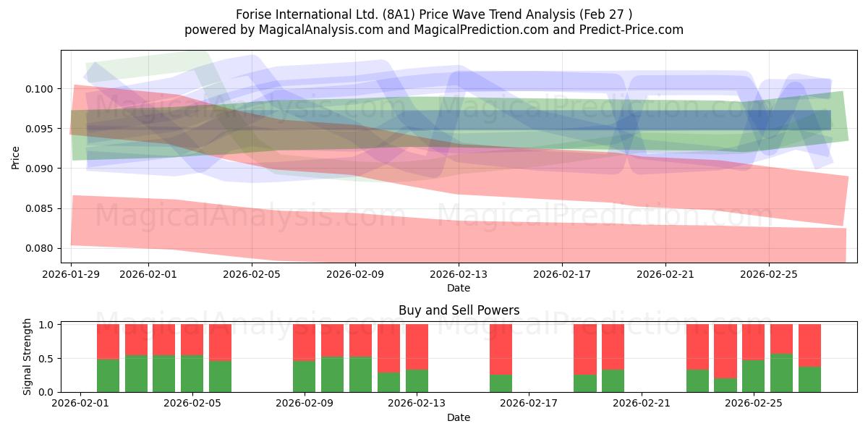Select the green buy segment of Feb 5 bar
Viewport: 868px width, 434px height.
[192, 373]
